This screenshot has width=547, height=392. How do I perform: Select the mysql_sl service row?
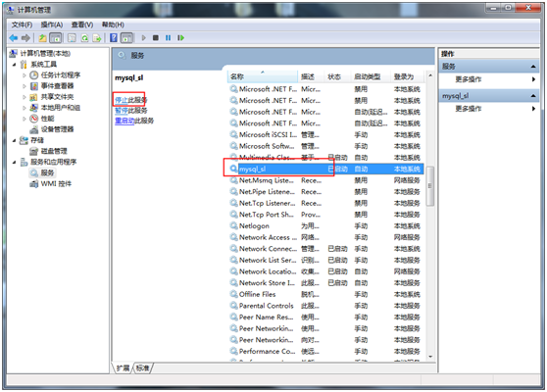click(x=326, y=170)
